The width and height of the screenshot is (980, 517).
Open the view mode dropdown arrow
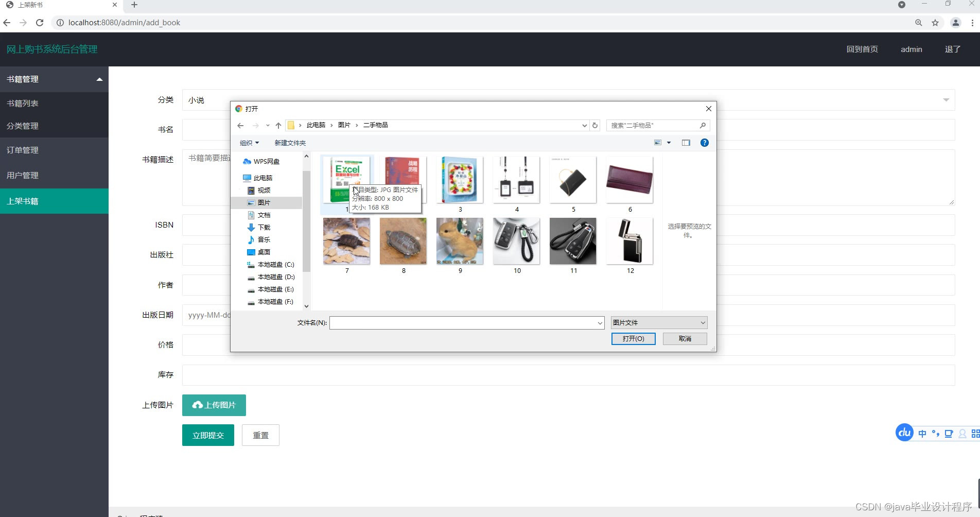(669, 143)
